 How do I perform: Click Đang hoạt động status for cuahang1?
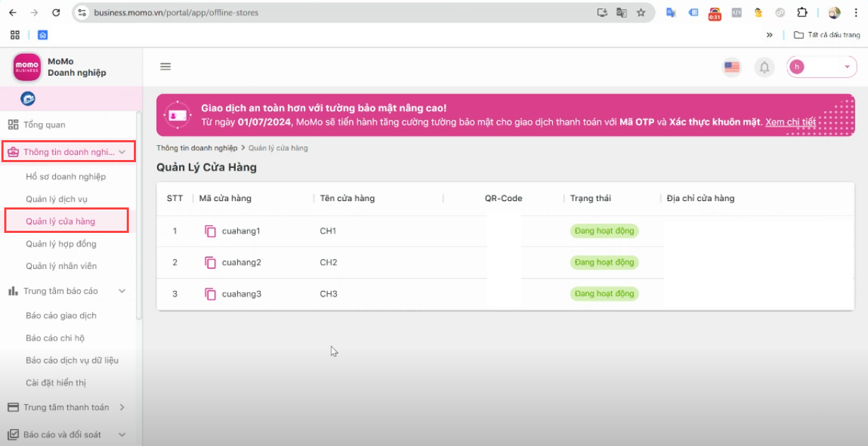click(x=605, y=231)
